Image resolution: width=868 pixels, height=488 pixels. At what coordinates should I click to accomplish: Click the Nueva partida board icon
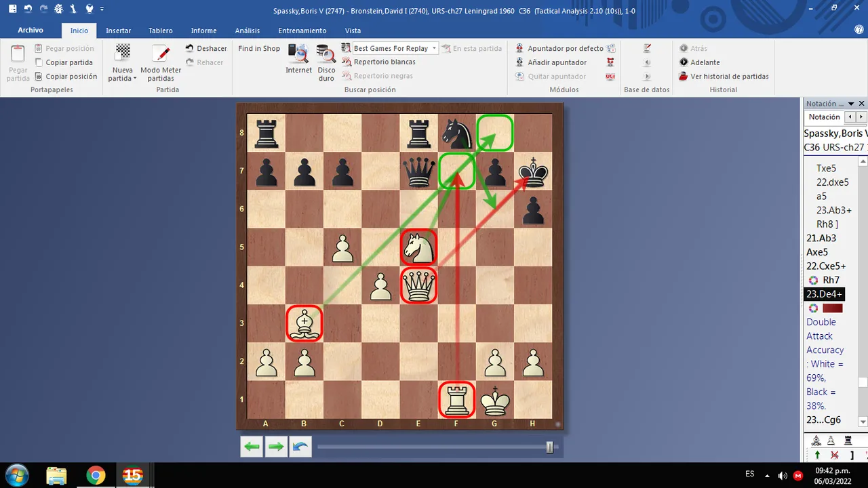[x=123, y=52]
